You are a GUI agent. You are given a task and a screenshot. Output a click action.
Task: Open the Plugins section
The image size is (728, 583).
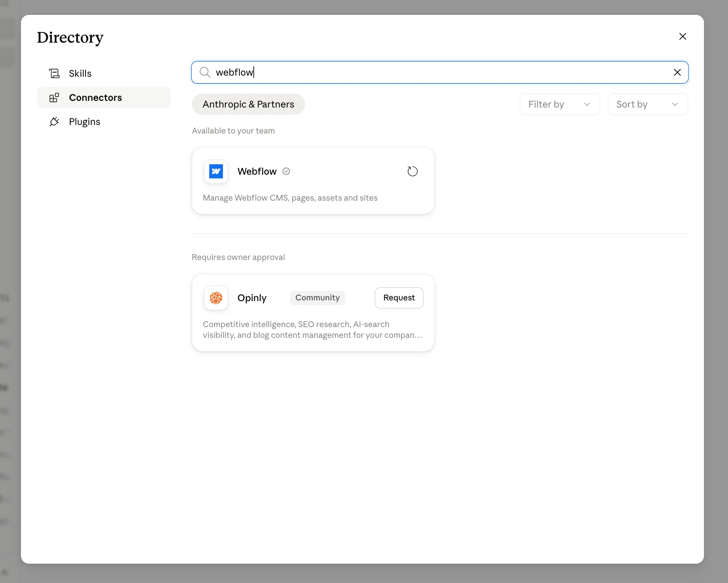tap(103, 122)
